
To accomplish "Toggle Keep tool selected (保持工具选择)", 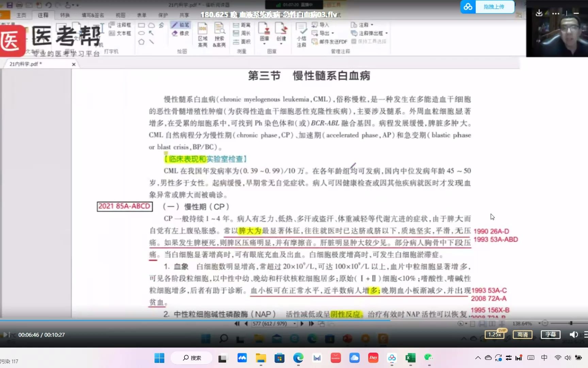I will [369, 42].
